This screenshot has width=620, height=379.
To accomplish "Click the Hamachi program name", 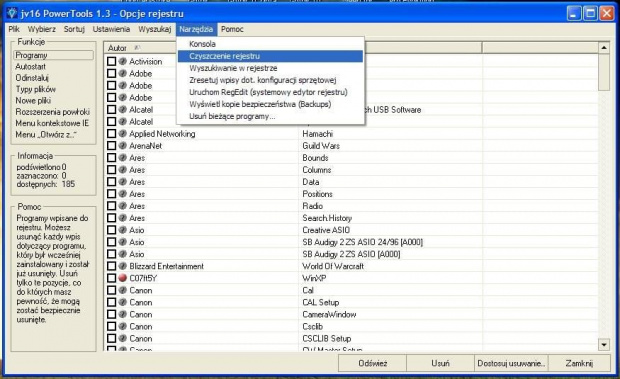I will pos(318,134).
